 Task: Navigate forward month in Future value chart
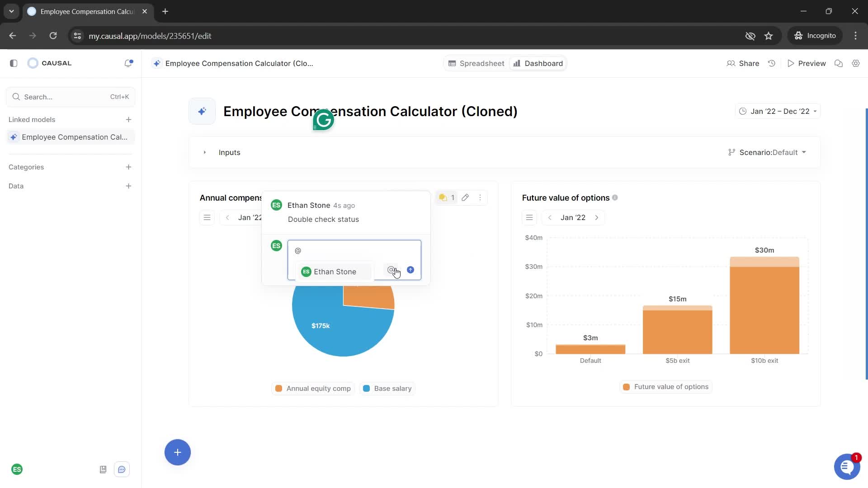tap(597, 217)
